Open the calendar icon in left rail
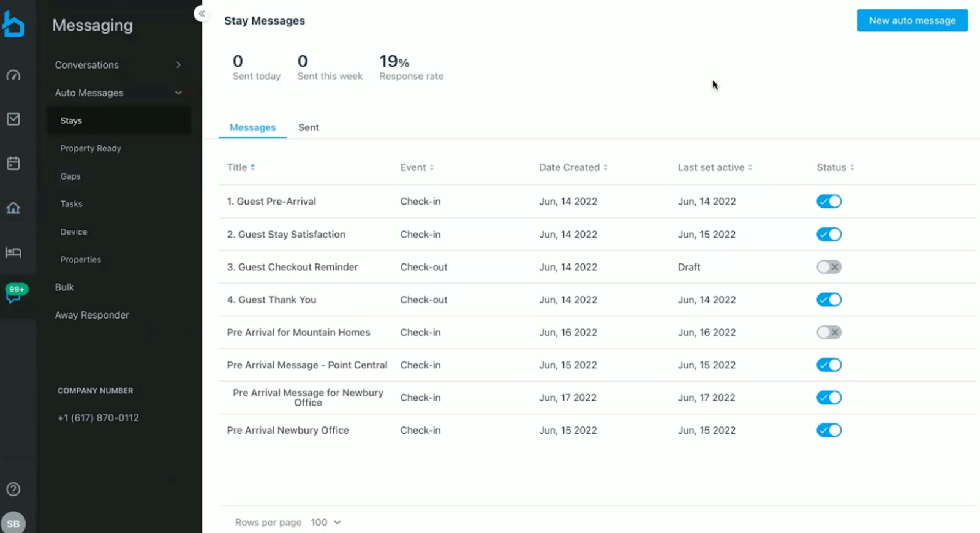 click(13, 164)
